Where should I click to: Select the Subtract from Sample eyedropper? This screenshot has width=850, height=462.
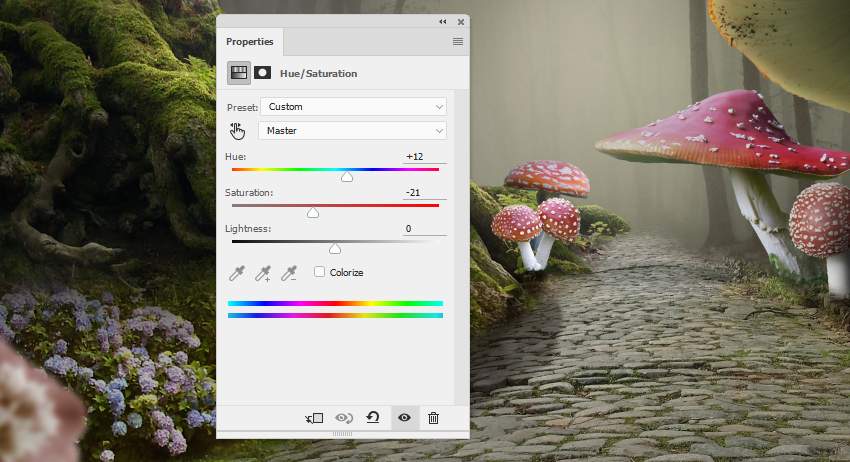[289, 273]
